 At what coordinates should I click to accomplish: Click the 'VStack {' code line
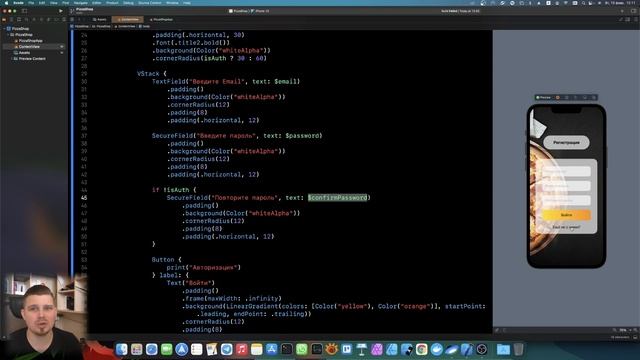click(151, 74)
